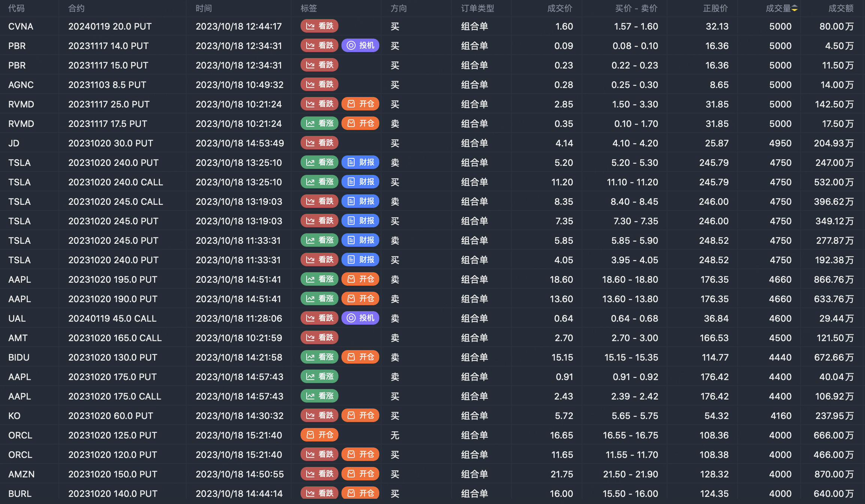Click trade price 11.20 in TSLA row
Image resolution: width=865 pixels, height=504 pixels.
(x=562, y=182)
